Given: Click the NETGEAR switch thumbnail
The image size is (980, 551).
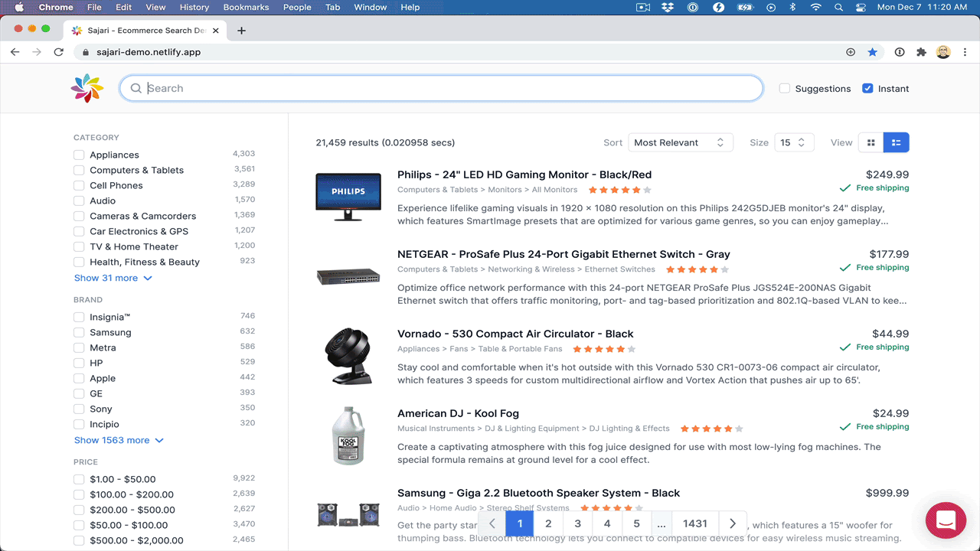Looking at the screenshot, I should point(348,276).
